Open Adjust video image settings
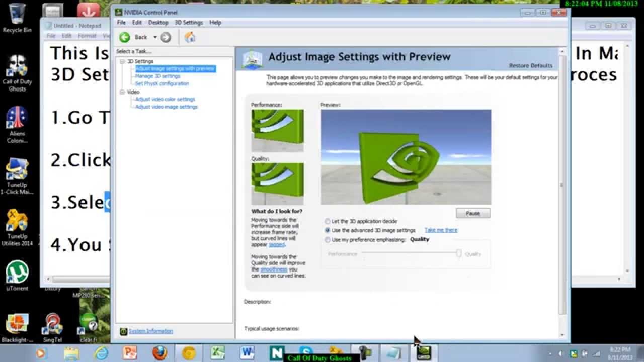 click(166, 107)
